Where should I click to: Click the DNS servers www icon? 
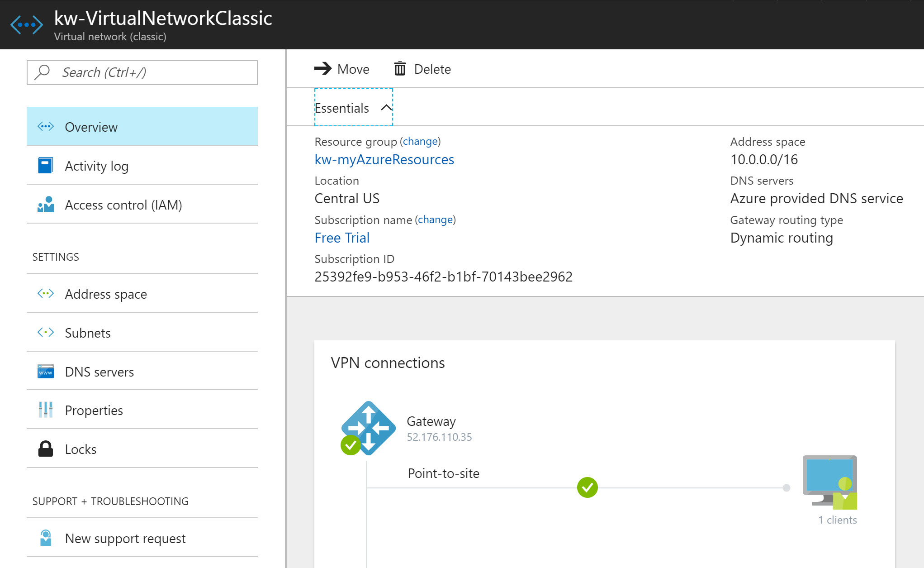coord(46,371)
